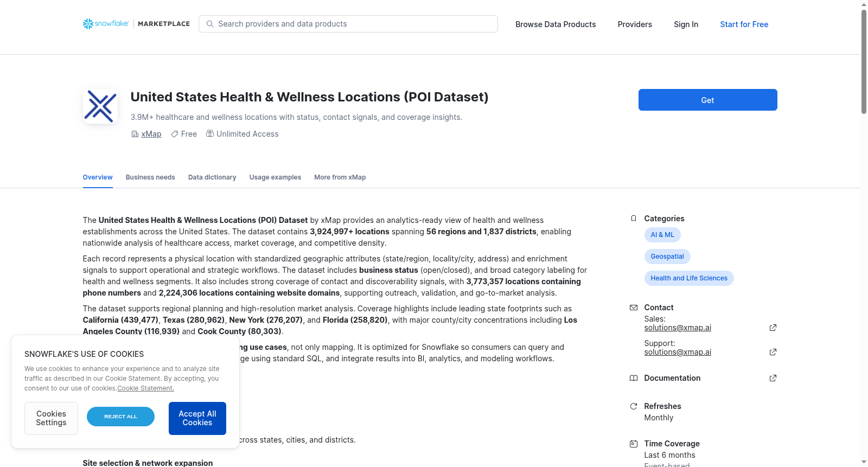Click the '3.9M+ healthcare and wellness locations' subtitle
Viewport: 868px width, 467px height.
click(296, 117)
